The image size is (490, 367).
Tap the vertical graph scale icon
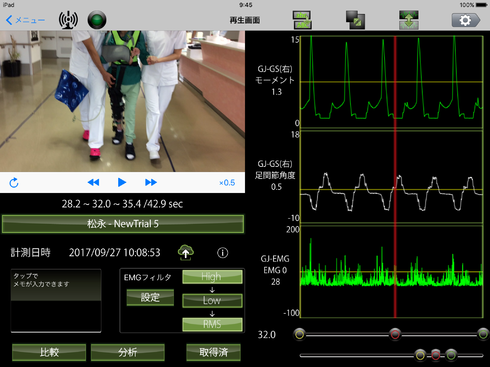pos(409,20)
